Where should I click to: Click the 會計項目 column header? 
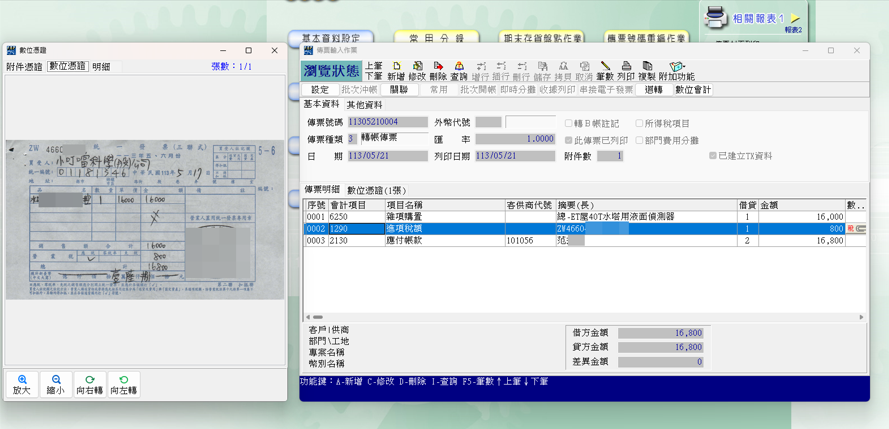click(x=357, y=205)
